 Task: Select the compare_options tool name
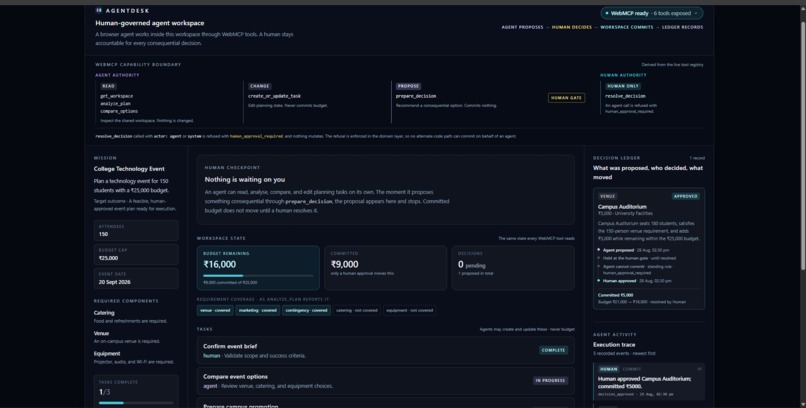point(119,111)
